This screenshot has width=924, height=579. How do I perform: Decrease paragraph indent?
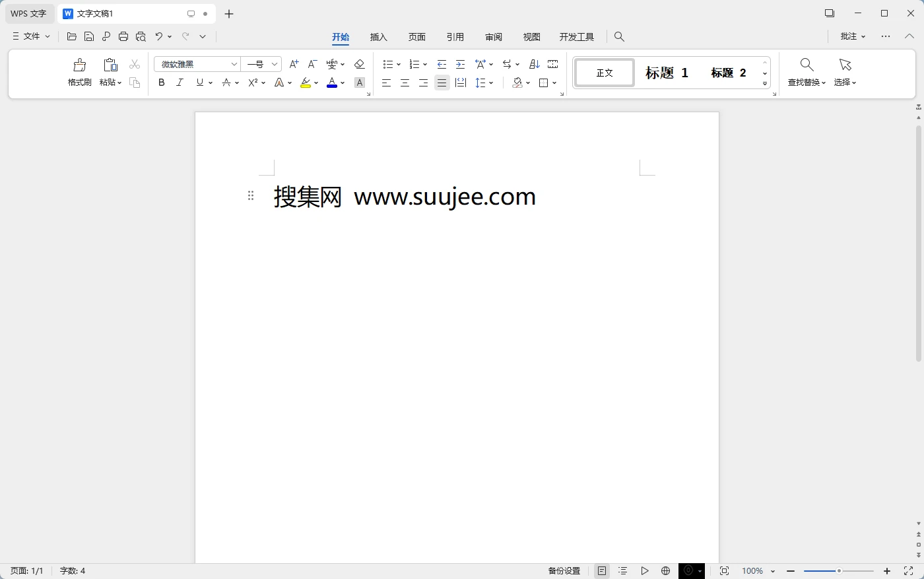(x=442, y=64)
